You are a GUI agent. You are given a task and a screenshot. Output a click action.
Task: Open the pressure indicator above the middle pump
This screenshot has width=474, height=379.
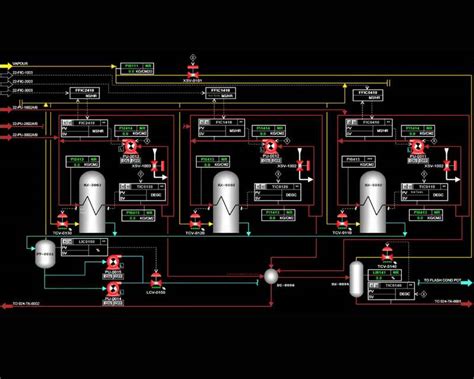click(x=268, y=131)
